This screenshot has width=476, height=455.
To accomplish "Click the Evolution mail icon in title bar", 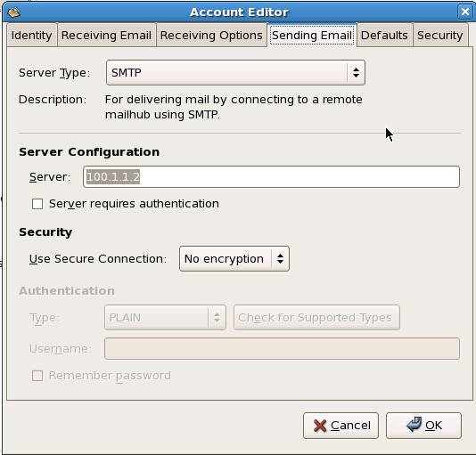I will (x=14, y=12).
